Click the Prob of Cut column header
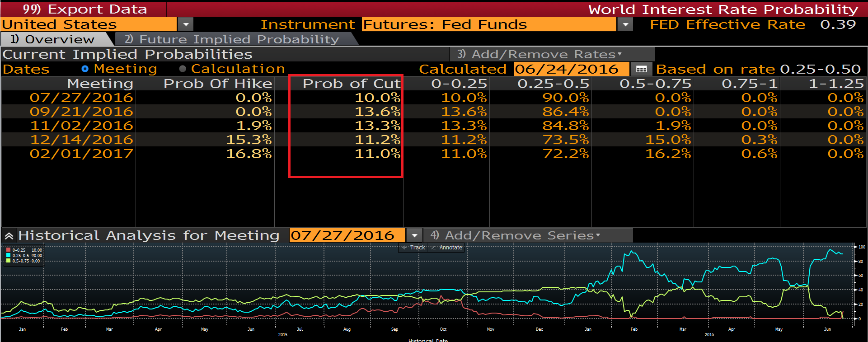 (x=351, y=84)
